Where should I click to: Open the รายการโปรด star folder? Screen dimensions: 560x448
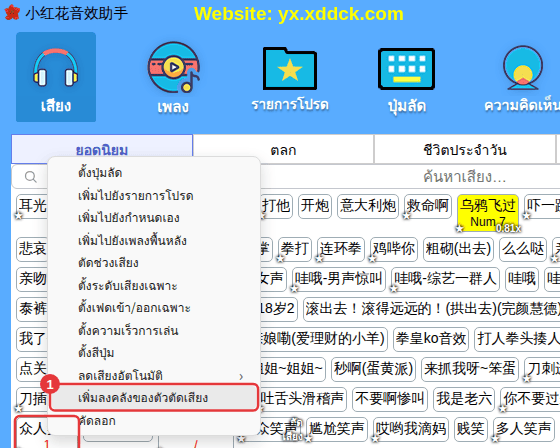click(x=290, y=79)
